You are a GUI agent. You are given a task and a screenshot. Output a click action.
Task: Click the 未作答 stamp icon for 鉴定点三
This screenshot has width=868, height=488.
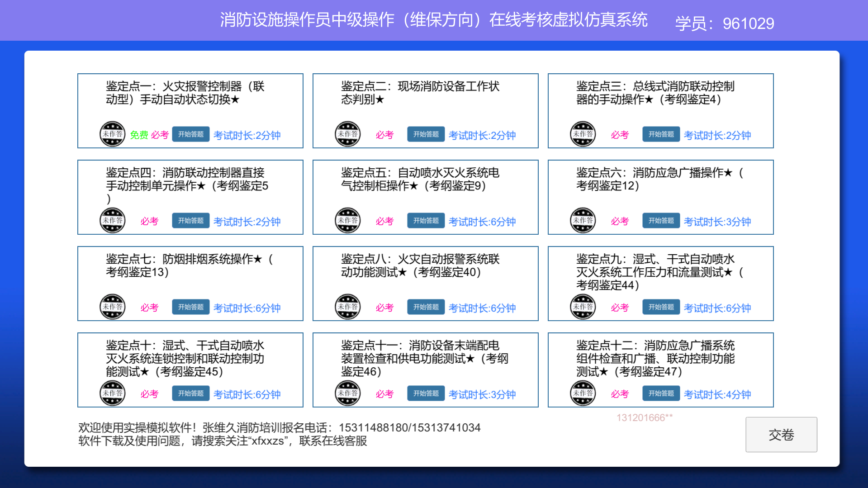[583, 134]
